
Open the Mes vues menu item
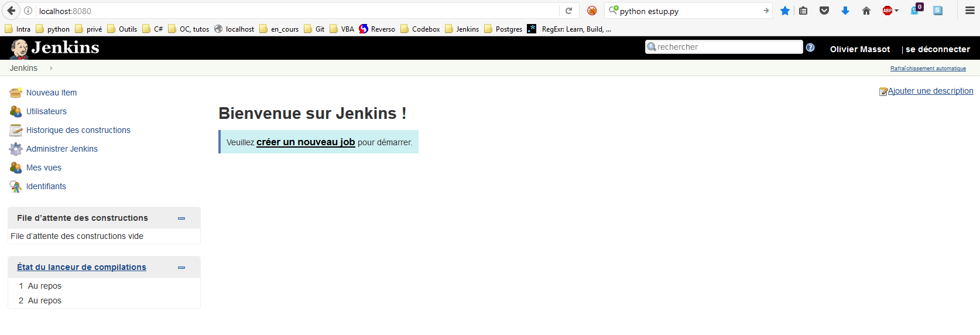pos(44,167)
